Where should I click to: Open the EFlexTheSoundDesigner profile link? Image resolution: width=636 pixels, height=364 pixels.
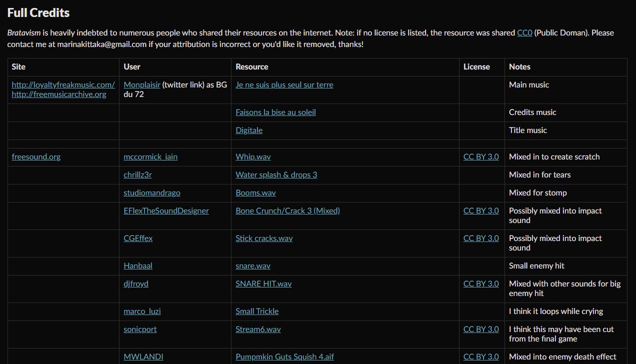[x=166, y=211]
